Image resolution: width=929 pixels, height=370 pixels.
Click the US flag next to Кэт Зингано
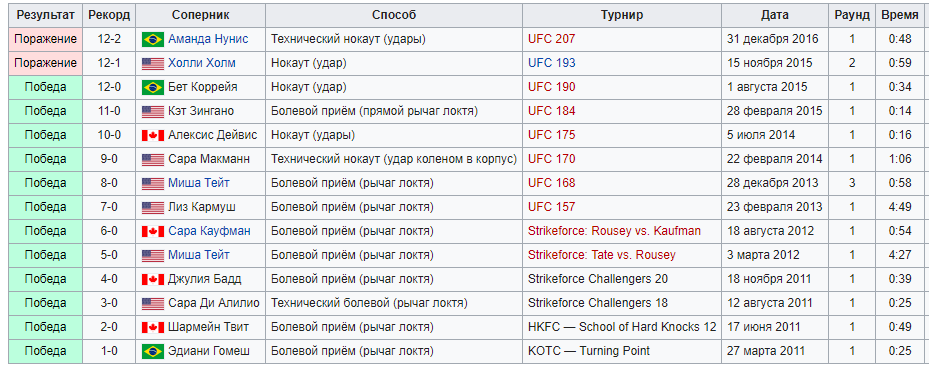(153, 111)
